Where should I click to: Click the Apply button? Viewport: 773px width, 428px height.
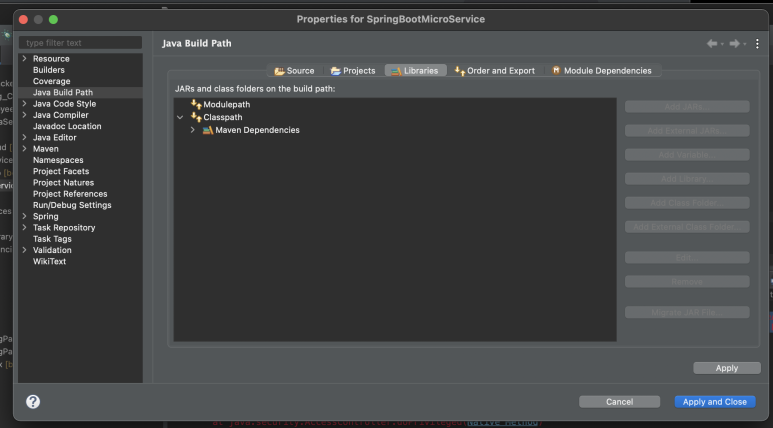[727, 368]
